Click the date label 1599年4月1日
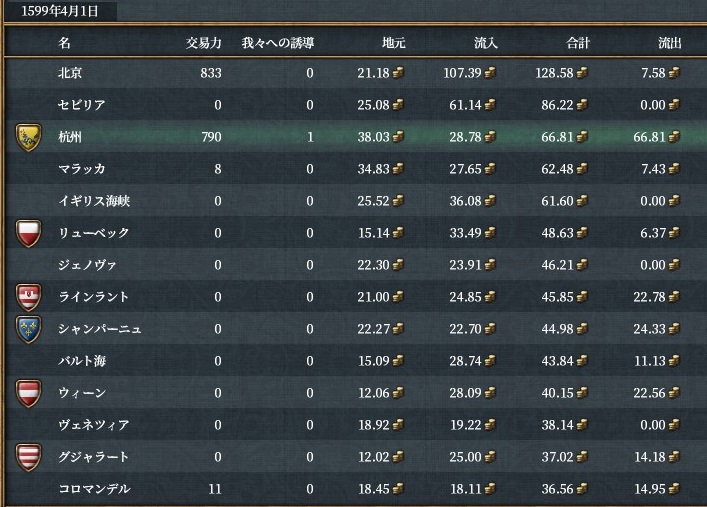The width and height of the screenshot is (707, 507). (x=59, y=13)
